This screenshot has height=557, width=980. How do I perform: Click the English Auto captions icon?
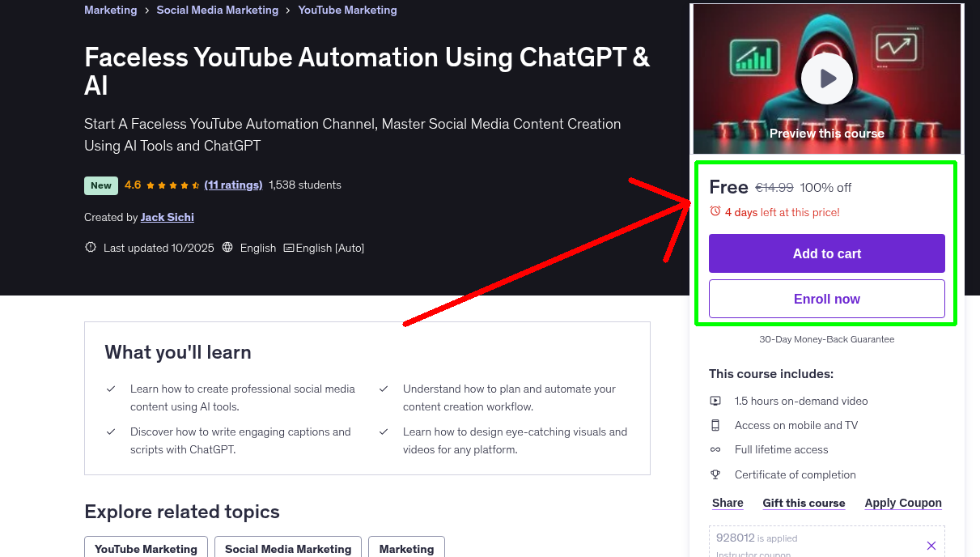[x=287, y=248]
